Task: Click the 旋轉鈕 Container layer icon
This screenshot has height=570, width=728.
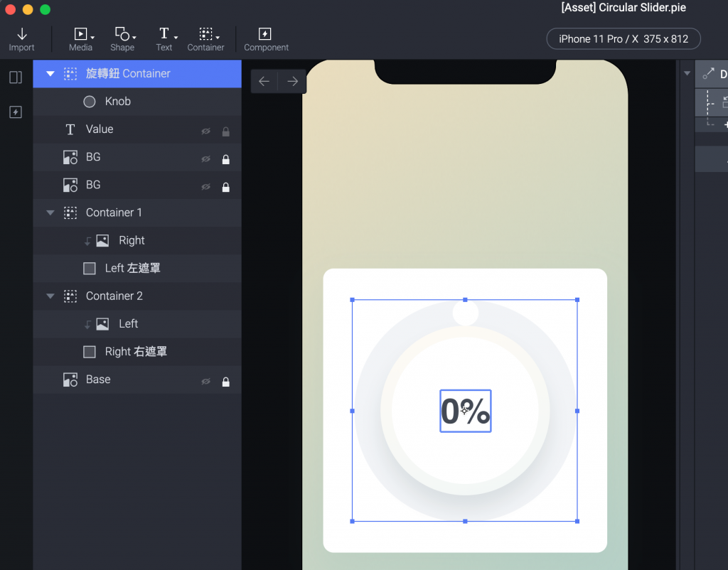Action: coord(70,74)
